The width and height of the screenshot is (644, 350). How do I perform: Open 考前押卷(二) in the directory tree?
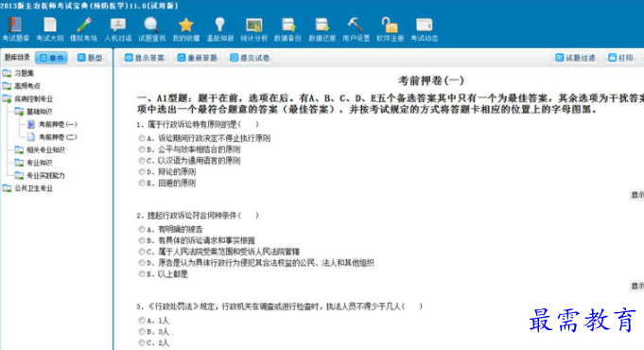(52, 137)
